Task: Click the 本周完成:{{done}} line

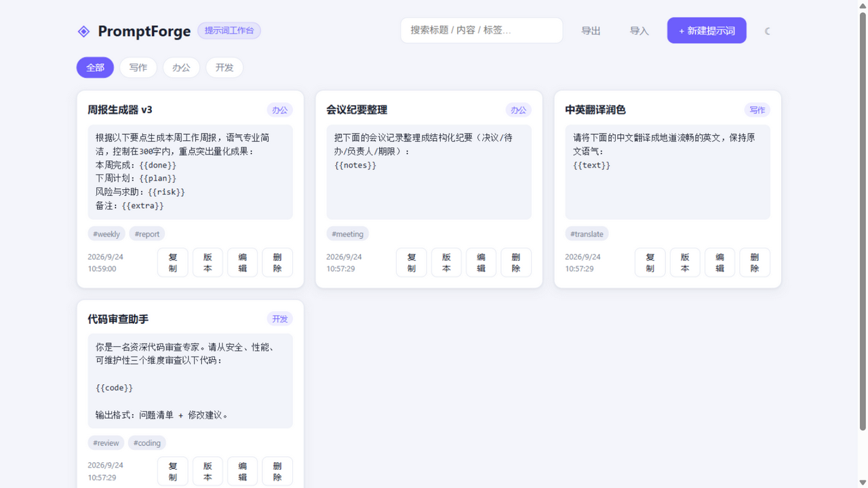Action: [x=136, y=165]
